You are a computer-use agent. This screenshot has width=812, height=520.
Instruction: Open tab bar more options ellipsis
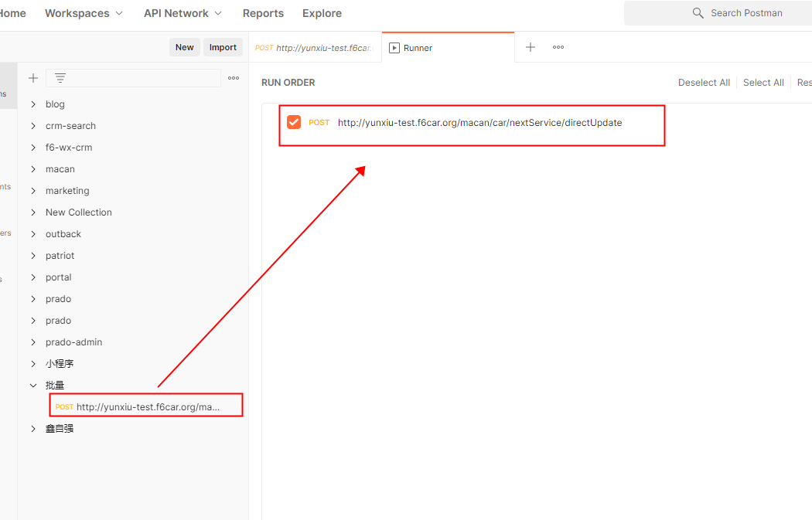pyautogui.click(x=558, y=47)
